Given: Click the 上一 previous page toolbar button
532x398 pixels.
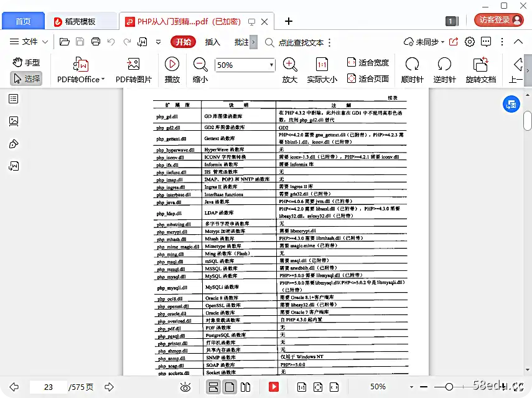Looking at the screenshot, I should coord(516,70).
